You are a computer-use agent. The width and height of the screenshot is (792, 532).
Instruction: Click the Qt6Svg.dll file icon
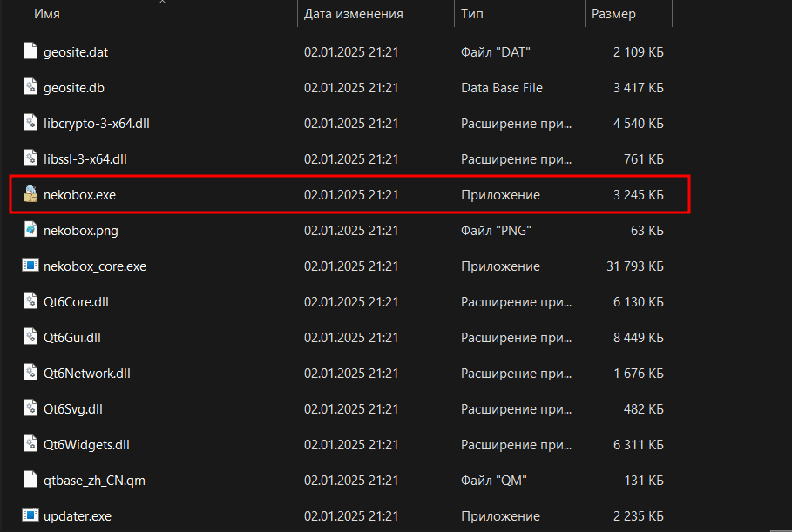coord(30,409)
